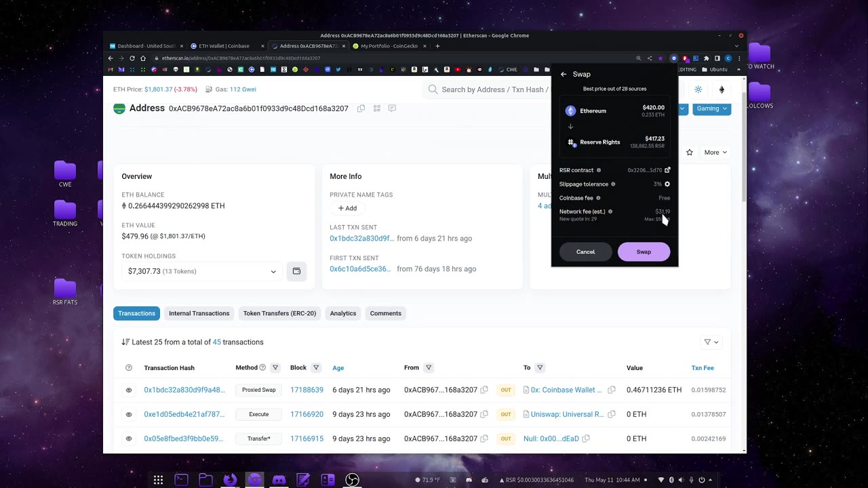
Task: Toggle Etherscan light/dark theme sun icon
Action: pos(698,89)
